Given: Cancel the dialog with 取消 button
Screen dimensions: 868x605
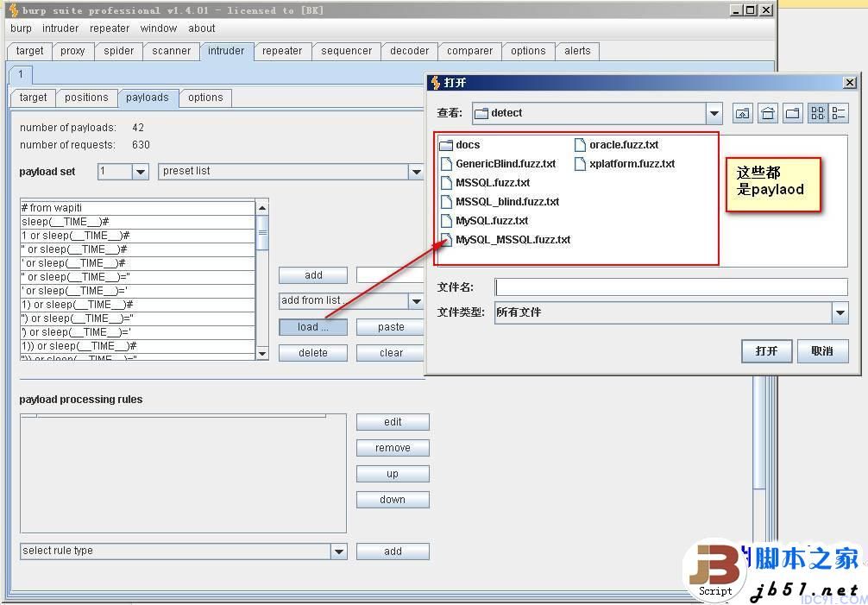Looking at the screenshot, I should click(x=822, y=351).
